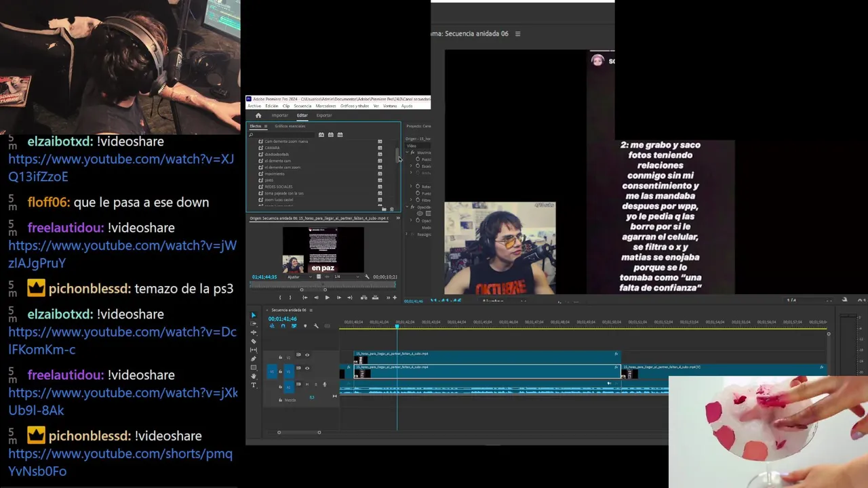This screenshot has height=488, width=868.
Task: Open the Marcadores menu
Action: (x=325, y=106)
